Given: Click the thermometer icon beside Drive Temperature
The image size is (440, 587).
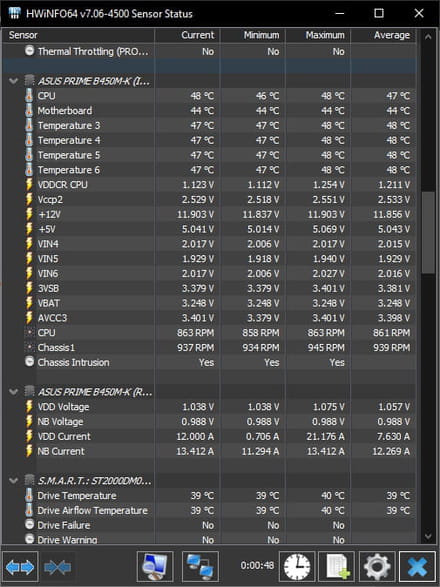Looking at the screenshot, I should pyautogui.click(x=29, y=496).
